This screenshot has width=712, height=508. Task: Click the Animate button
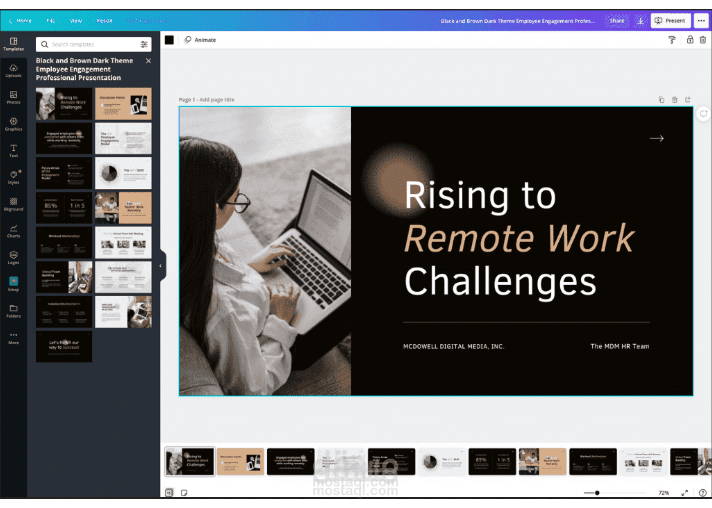(x=200, y=40)
